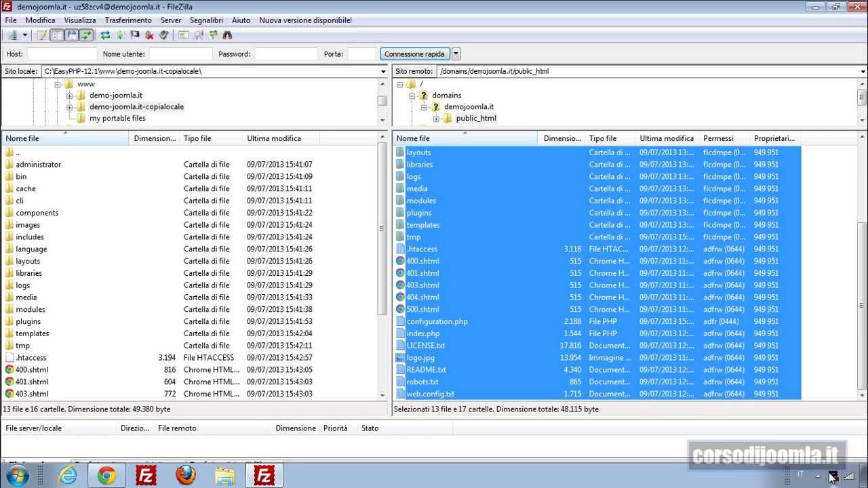Screen dimensions: 868x488
Task: Click the Connessione rapida button
Action: click(414, 54)
